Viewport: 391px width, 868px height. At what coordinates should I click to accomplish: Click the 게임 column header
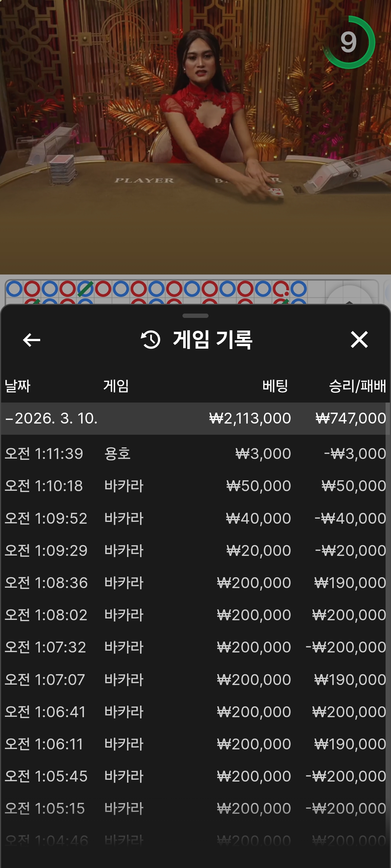point(116,386)
